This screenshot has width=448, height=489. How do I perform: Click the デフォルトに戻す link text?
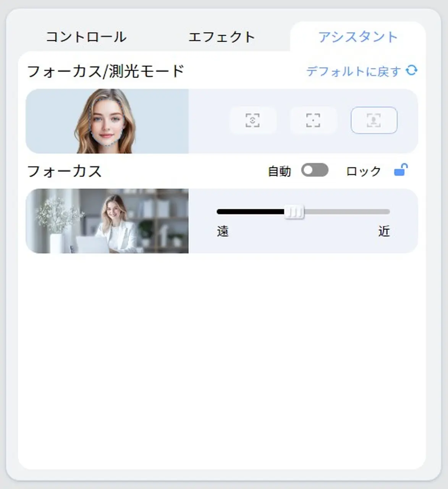353,71
